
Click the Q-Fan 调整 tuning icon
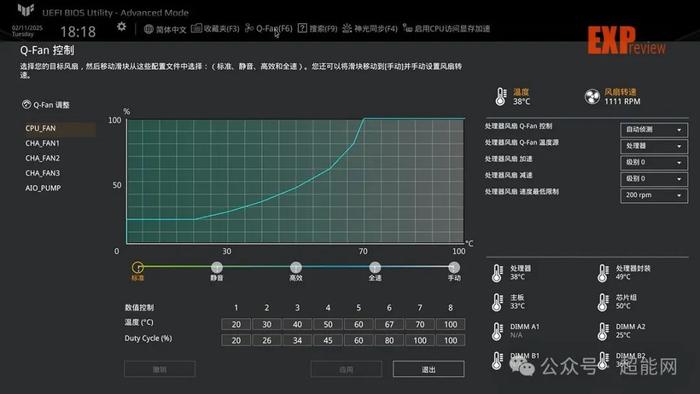coord(26,104)
